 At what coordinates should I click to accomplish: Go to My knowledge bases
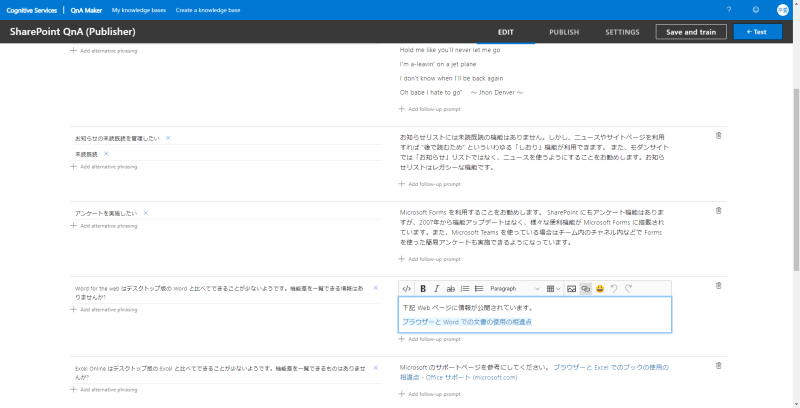point(139,10)
